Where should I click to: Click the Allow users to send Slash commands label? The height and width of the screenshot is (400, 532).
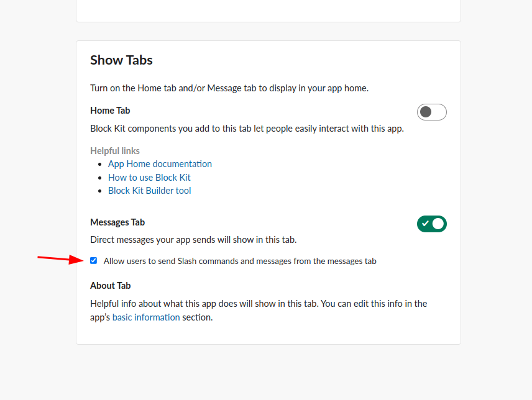[240, 261]
